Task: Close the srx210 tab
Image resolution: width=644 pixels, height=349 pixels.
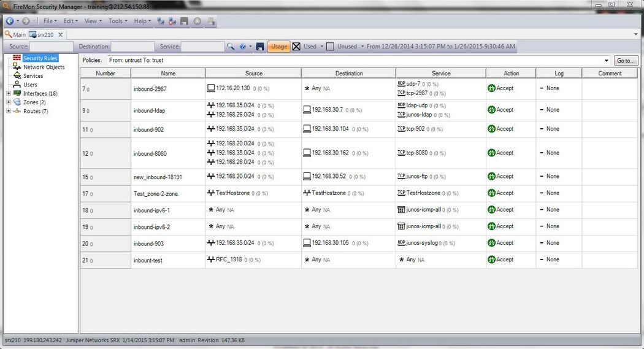Action: tap(60, 34)
